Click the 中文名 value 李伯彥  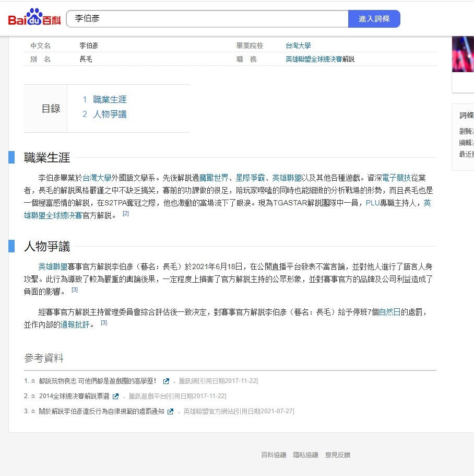pyautogui.click(x=89, y=45)
